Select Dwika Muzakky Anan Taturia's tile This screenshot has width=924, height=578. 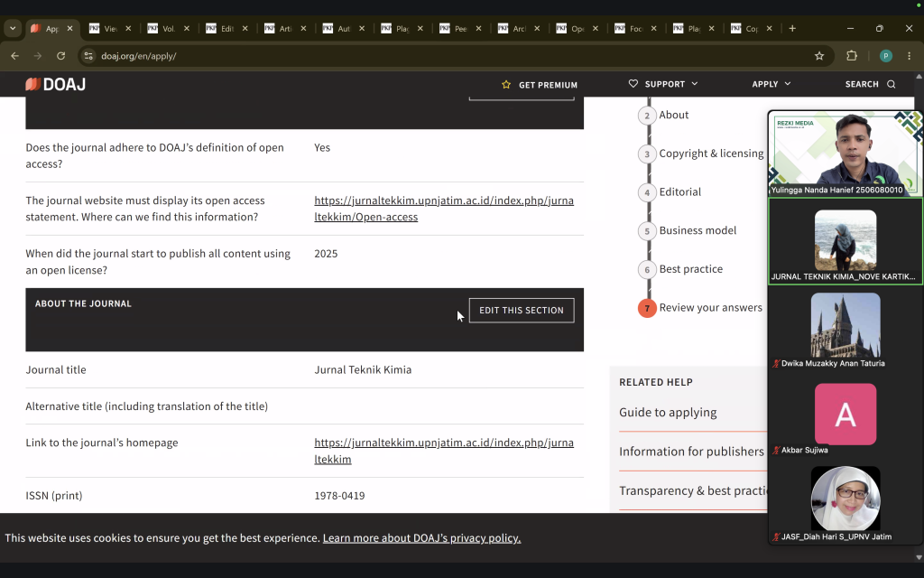tap(845, 330)
